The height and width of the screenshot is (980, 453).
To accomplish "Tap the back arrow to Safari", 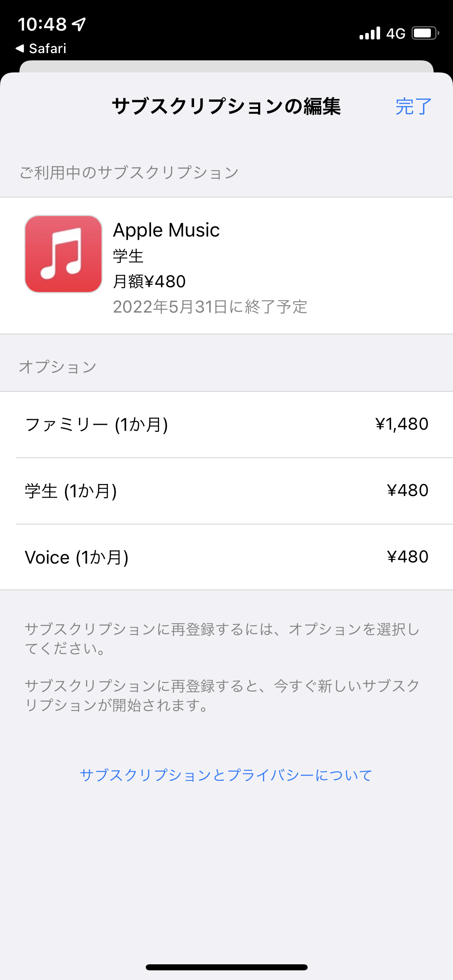I will point(20,49).
